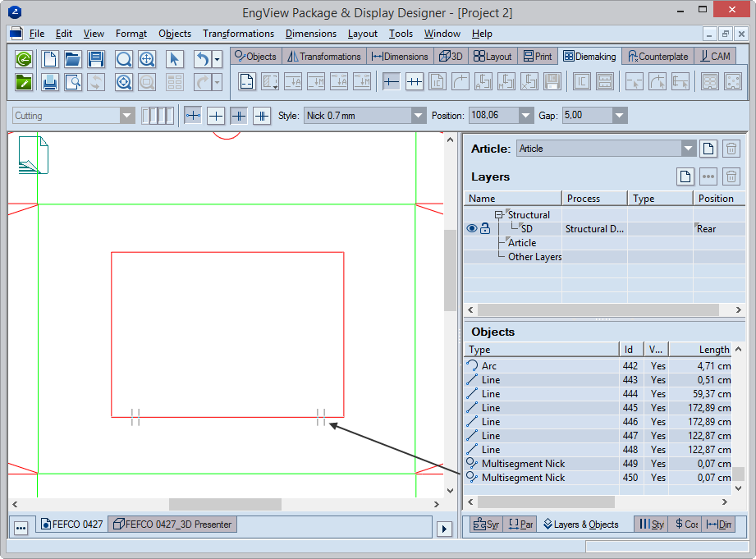Toggle visibility eye of SD layer

pos(472,229)
